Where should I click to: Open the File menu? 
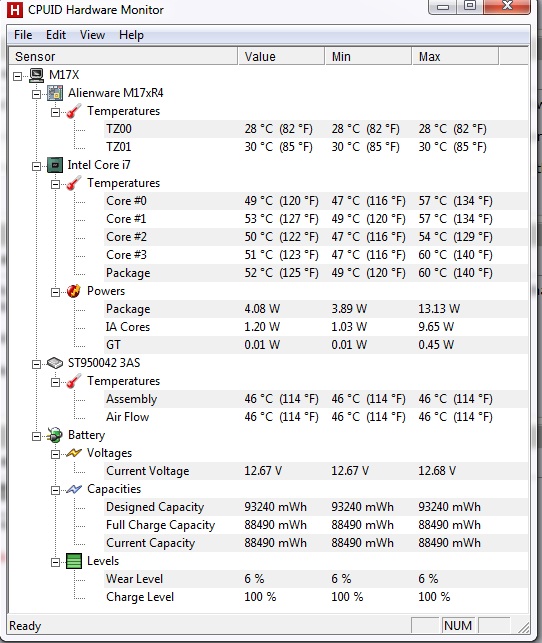point(23,35)
